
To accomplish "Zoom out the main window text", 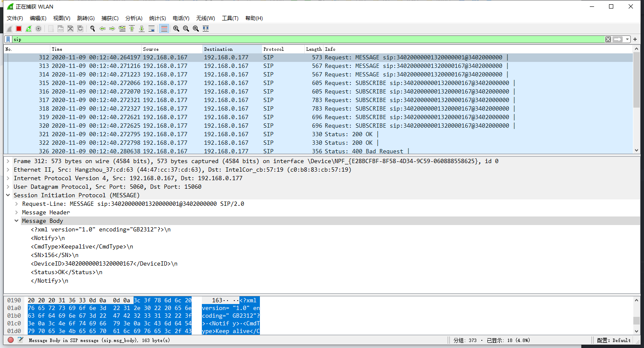I will coord(186,29).
